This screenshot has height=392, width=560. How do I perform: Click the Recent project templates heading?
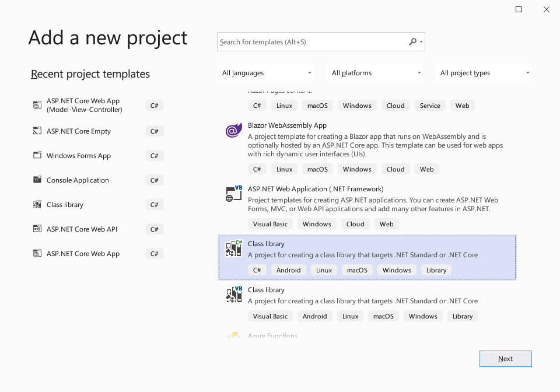[90, 74]
